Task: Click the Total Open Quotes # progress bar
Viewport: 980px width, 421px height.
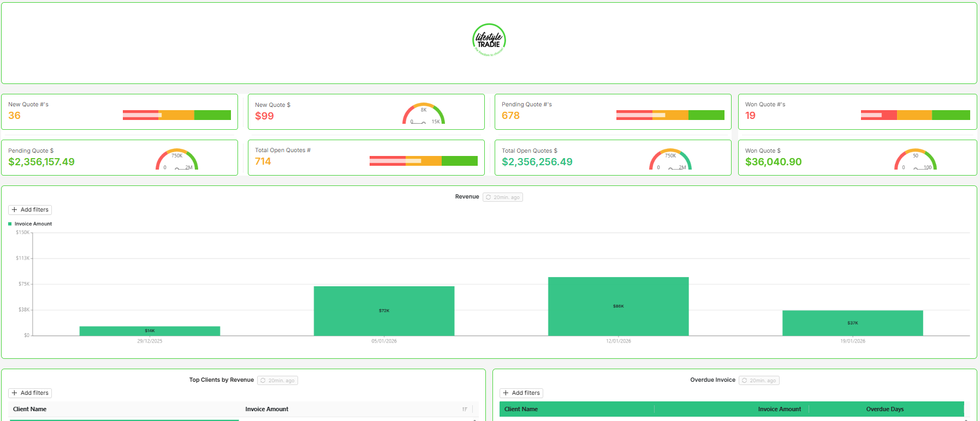Action: click(424, 161)
